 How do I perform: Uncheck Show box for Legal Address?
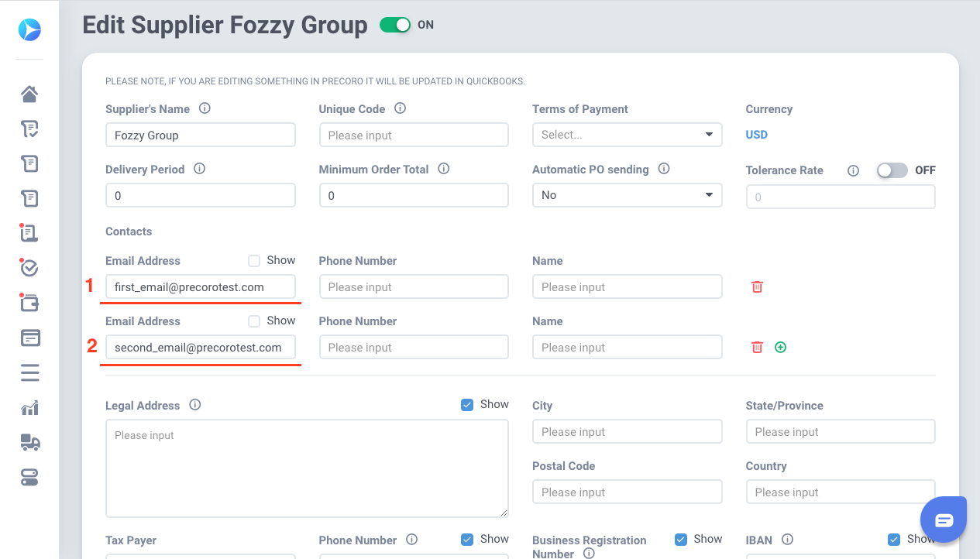pyautogui.click(x=467, y=404)
